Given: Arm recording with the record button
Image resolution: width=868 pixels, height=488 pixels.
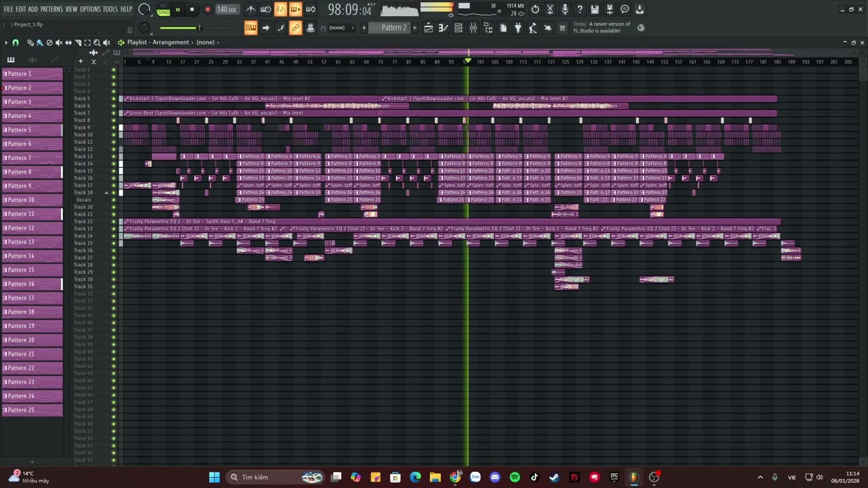Looking at the screenshot, I should [208, 9].
